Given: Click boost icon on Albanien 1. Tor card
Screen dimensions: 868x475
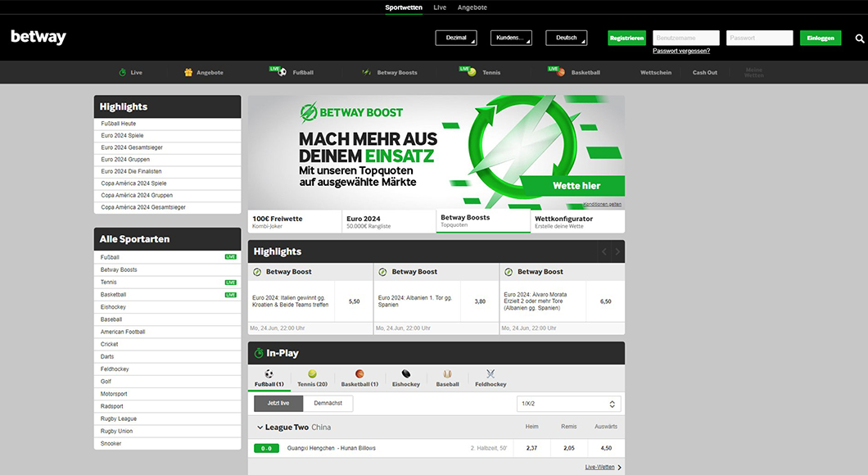Looking at the screenshot, I should tap(382, 272).
